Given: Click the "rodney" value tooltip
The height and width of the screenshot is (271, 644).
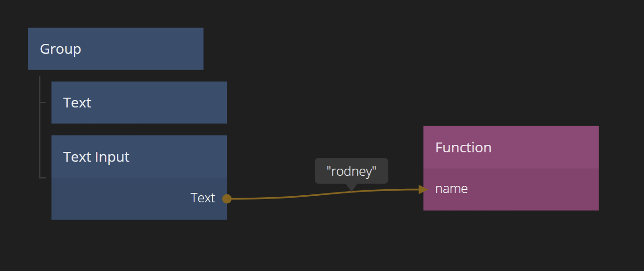Looking at the screenshot, I should 351,171.
